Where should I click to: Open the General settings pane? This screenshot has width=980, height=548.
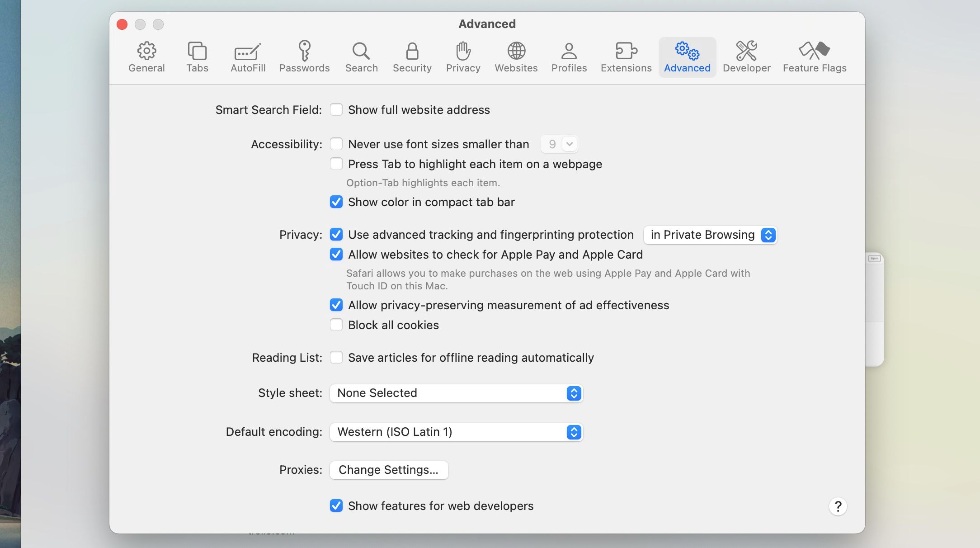tap(146, 56)
